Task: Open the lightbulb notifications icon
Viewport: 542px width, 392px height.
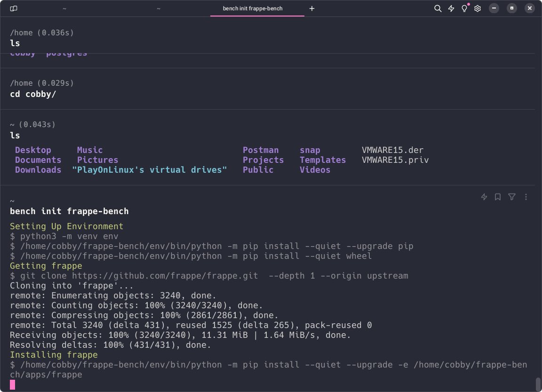Action: tap(464, 8)
